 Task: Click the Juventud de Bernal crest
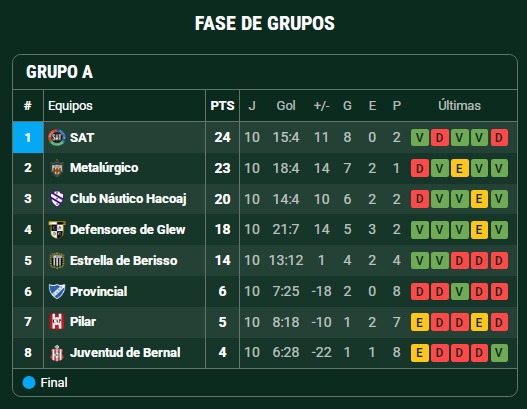(56, 353)
